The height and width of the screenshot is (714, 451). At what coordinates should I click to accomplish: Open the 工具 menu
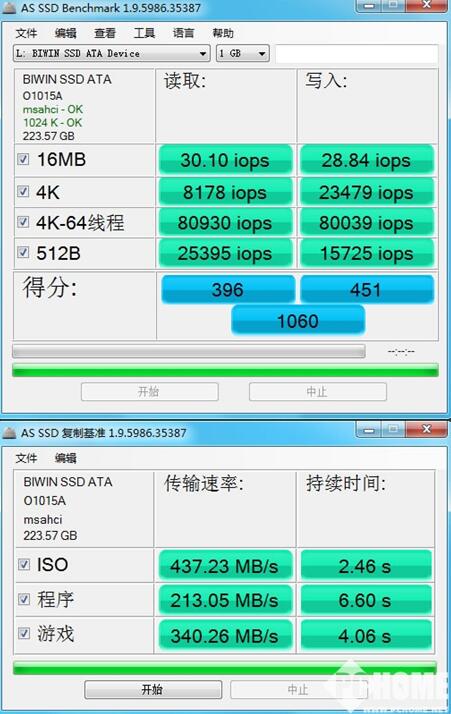pos(144,33)
